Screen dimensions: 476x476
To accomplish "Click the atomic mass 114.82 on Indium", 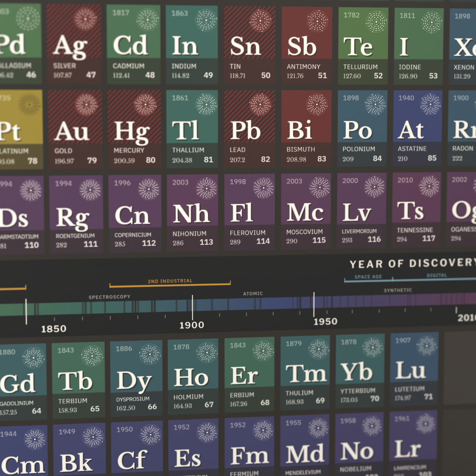I will pos(180,75).
